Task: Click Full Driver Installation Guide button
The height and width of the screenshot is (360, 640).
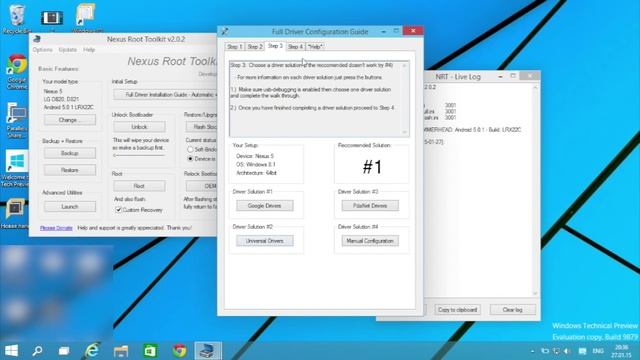Action: click(x=165, y=95)
